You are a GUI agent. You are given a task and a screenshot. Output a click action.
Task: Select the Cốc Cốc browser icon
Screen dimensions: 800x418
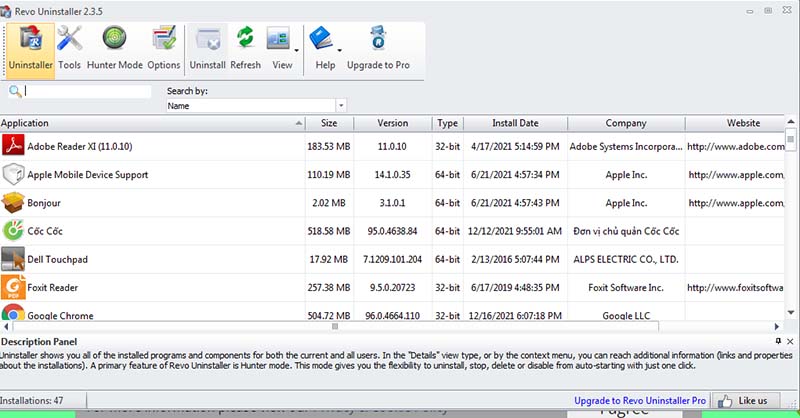point(13,231)
